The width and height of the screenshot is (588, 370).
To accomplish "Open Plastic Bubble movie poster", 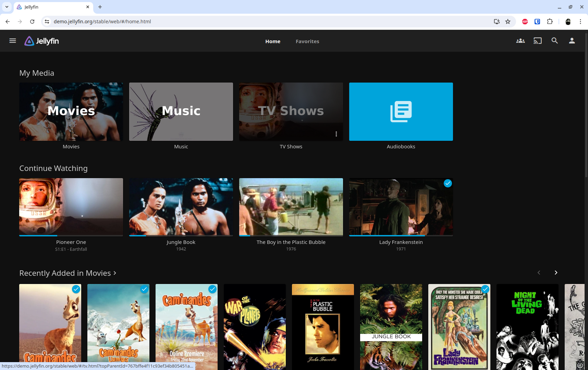I will [x=323, y=327].
